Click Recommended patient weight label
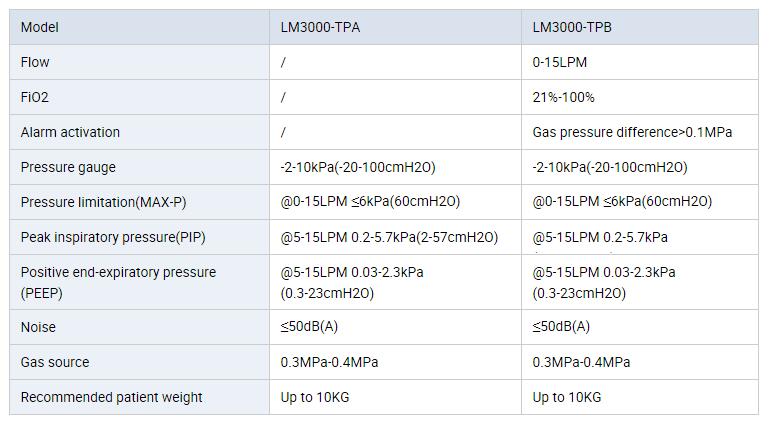Viewport: 774px width, 429px height. click(112, 397)
